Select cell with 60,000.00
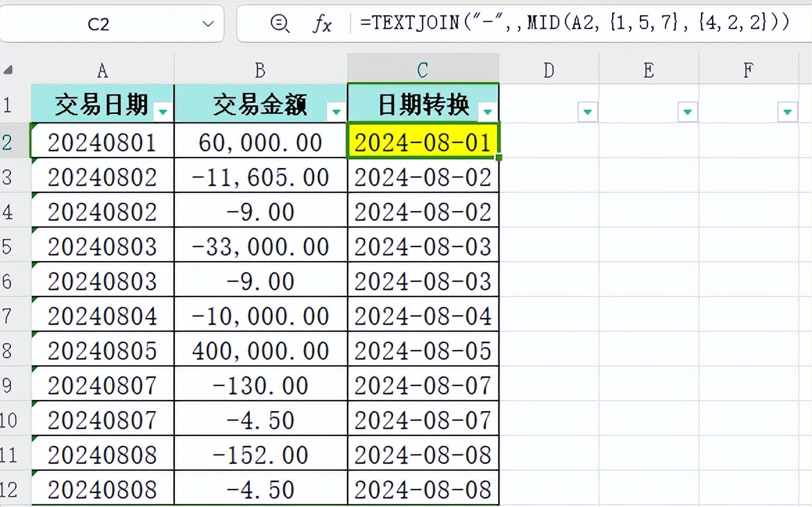812x507 pixels. (260, 142)
